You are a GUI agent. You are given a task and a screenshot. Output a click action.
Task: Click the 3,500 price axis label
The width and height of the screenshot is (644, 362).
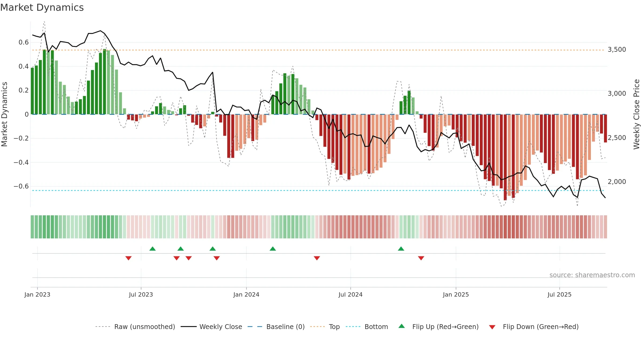pos(617,50)
